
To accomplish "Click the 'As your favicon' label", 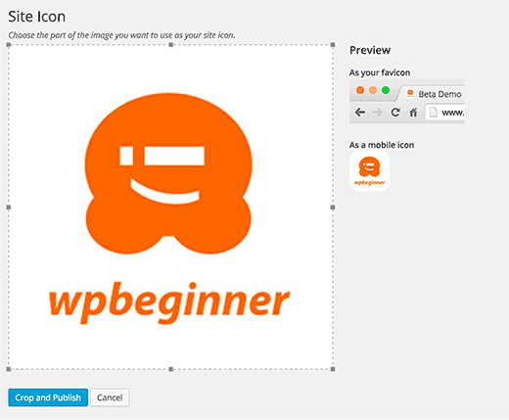I will click(380, 72).
